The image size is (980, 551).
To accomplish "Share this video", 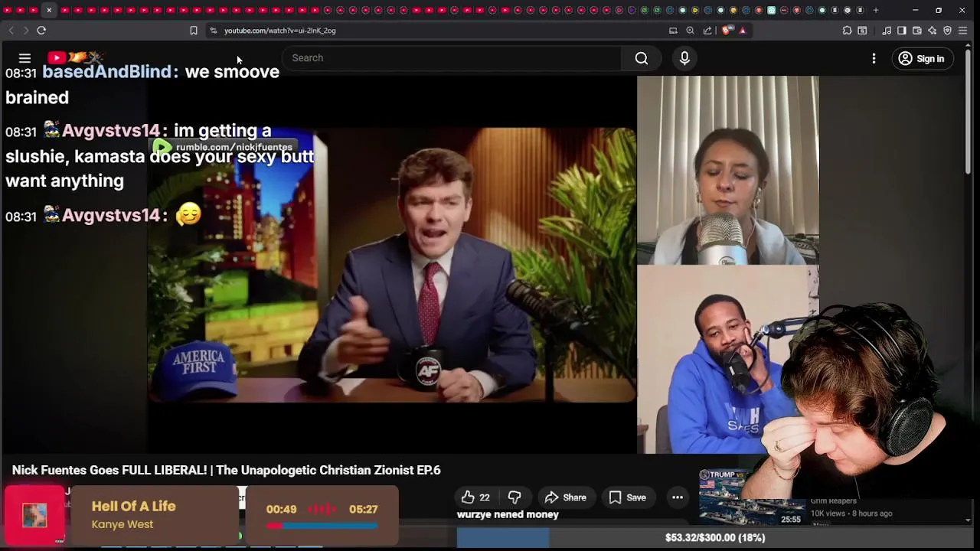I will coord(565,497).
